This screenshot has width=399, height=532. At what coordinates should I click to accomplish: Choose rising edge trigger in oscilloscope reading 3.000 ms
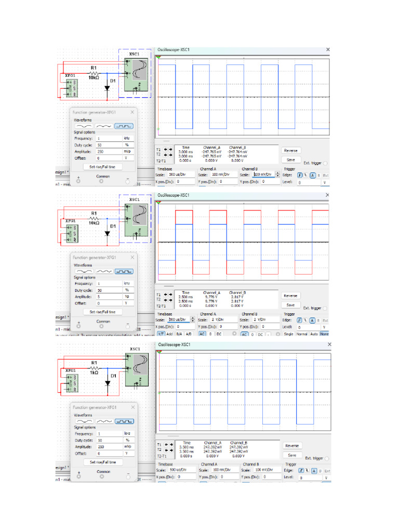300,175
